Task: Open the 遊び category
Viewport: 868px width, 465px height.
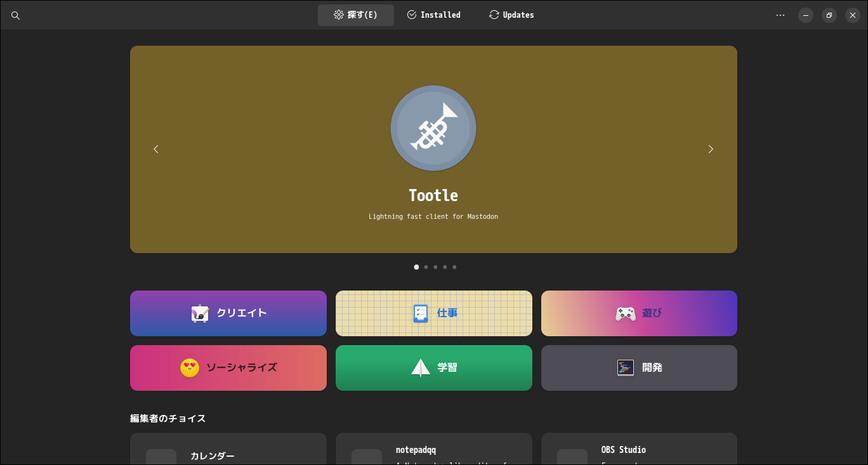Action: click(x=639, y=313)
